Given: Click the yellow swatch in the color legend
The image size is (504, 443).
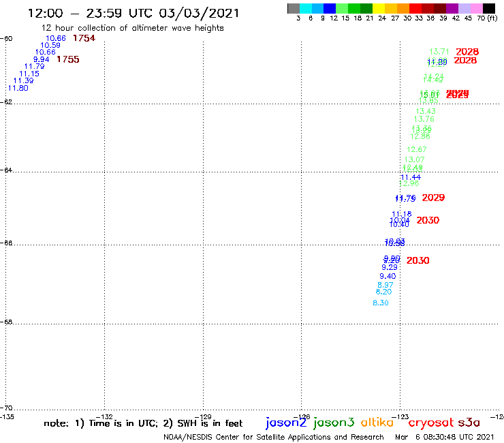Looking at the screenshot, I should (379, 8).
